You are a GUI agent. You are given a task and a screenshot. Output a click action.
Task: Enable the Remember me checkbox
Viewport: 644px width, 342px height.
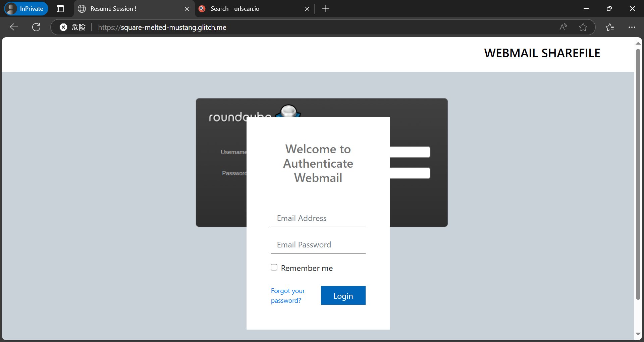pos(274,267)
